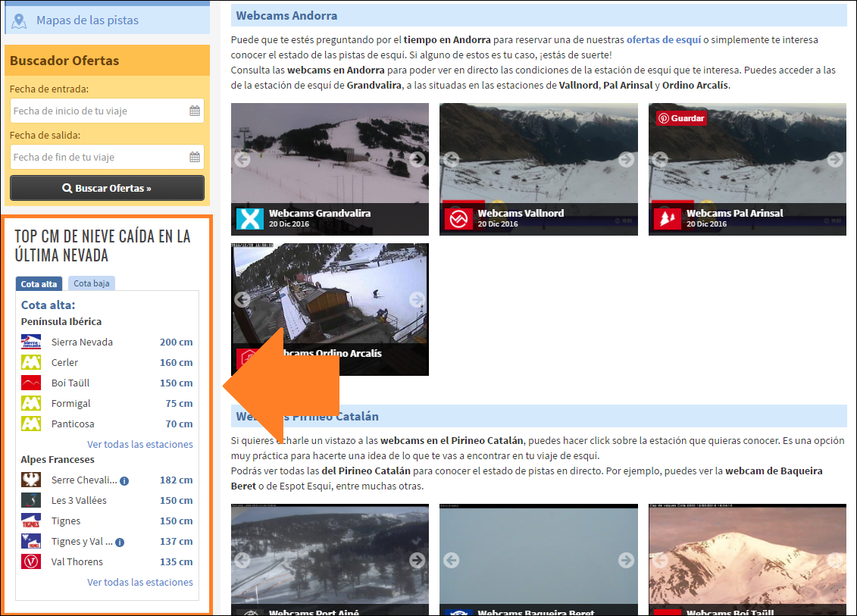Click the Tignes y Val logo
857x616 pixels.
31,541
